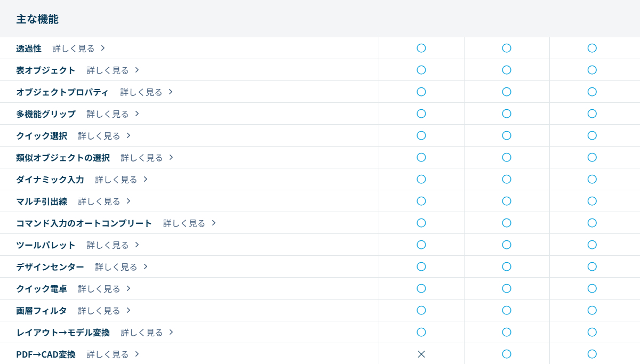Click first-column circle in the クイック電卓 row
The width and height of the screenshot is (640, 364).
pos(421,288)
